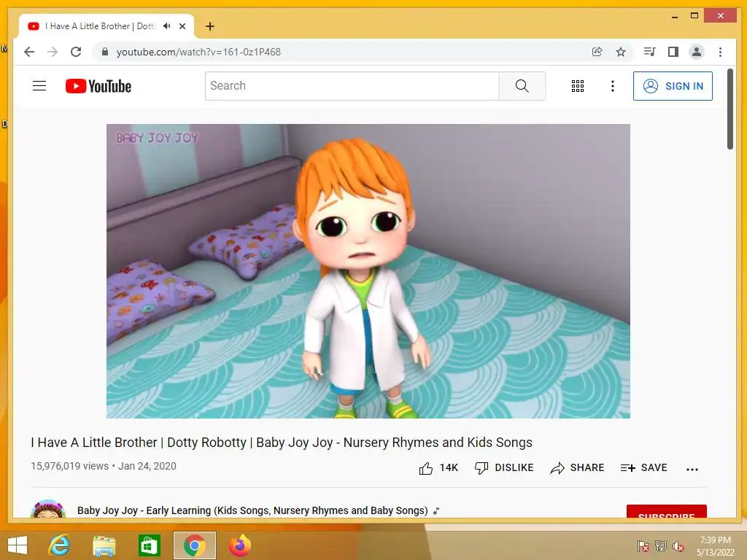Open more actions ellipsis under video
The height and width of the screenshot is (560, 747).
click(x=692, y=469)
